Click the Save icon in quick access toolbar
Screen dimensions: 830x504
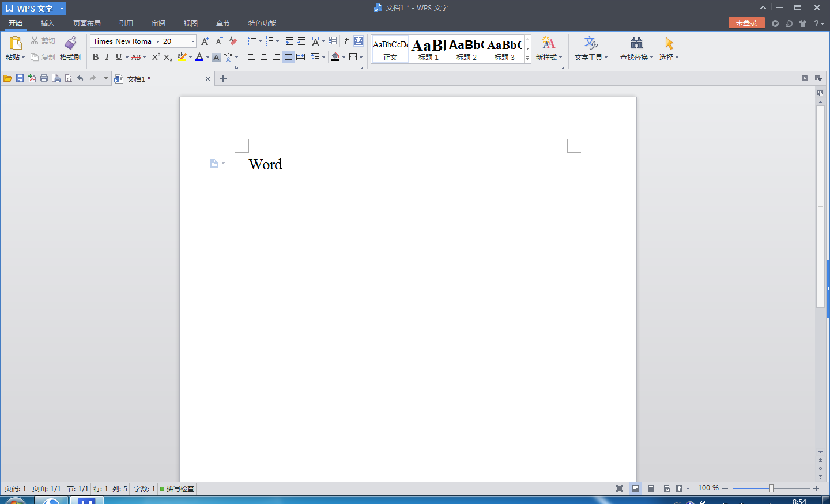pyautogui.click(x=20, y=78)
